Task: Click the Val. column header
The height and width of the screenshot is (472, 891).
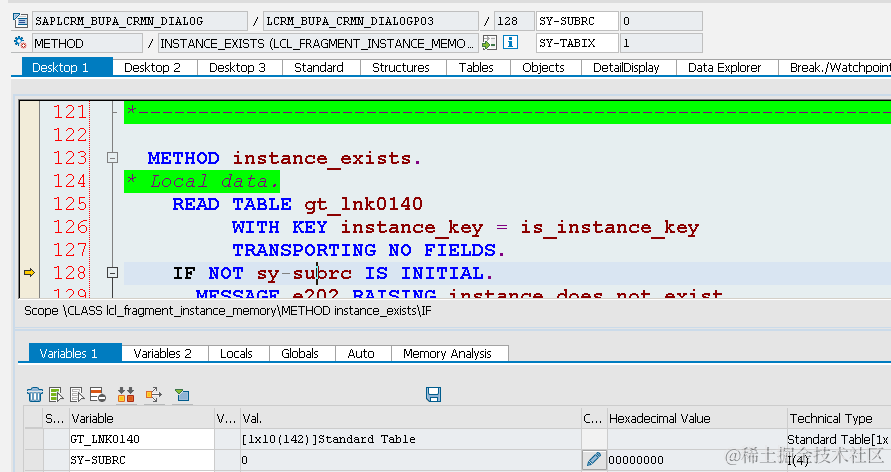Action: coord(411,418)
